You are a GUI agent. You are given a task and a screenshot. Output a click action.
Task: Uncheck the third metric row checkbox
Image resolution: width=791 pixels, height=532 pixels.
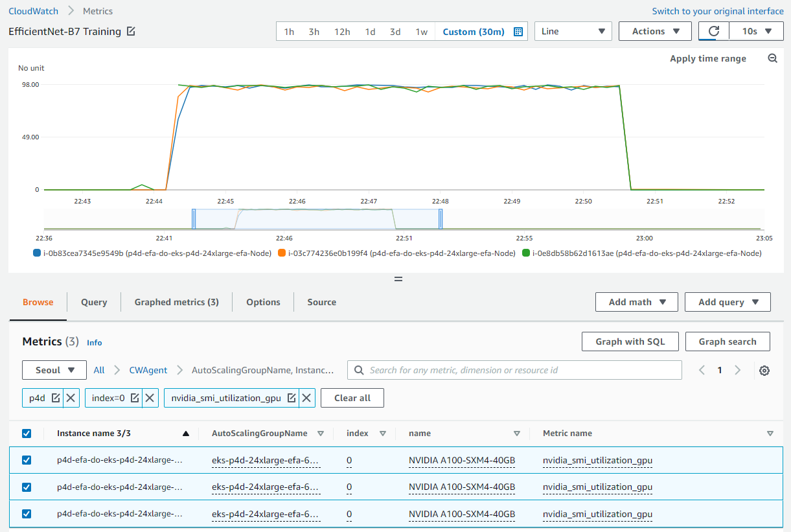(27, 514)
